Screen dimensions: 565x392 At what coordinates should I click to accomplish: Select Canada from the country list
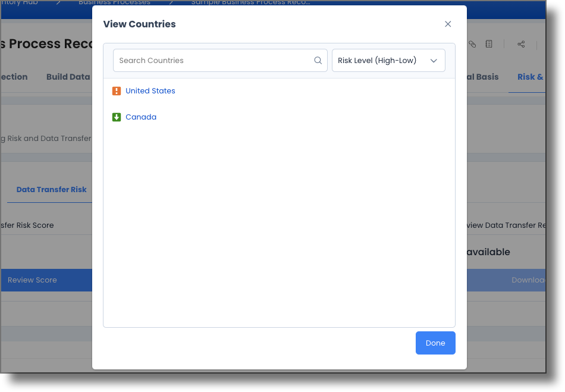pos(141,117)
